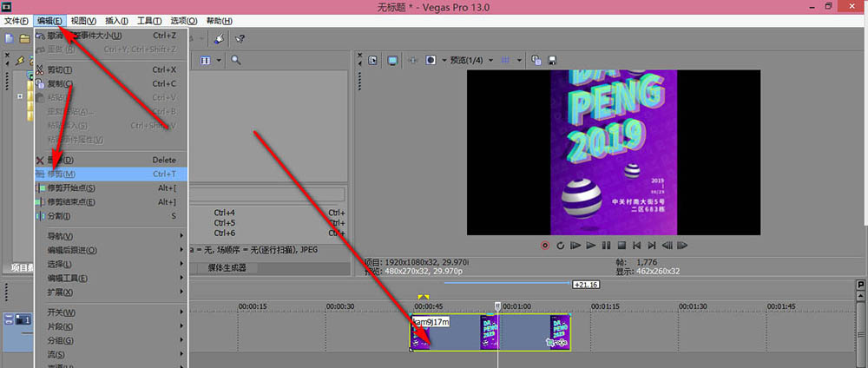Viewport: 868px width, 368px height.
Task: Expand the 流(S) submenu
Action: point(111,354)
